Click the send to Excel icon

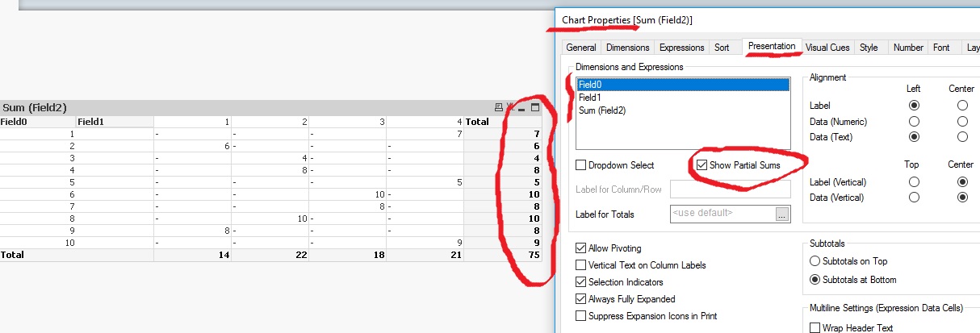[x=509, y=107]
